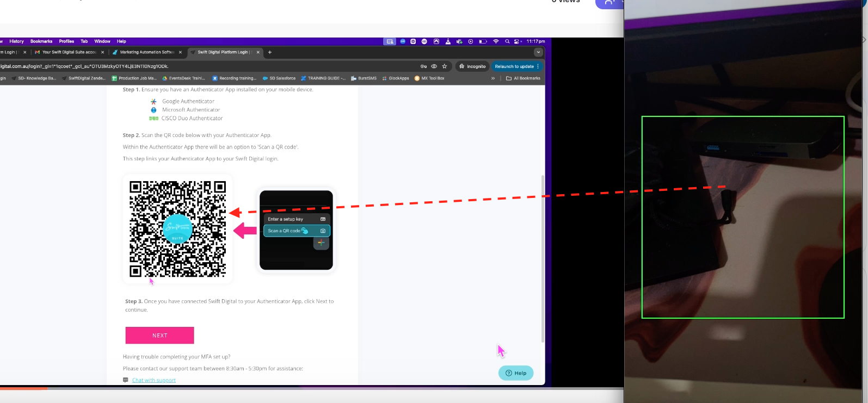
Task: Click the authenticator app example image
Action: pos(296,230)
